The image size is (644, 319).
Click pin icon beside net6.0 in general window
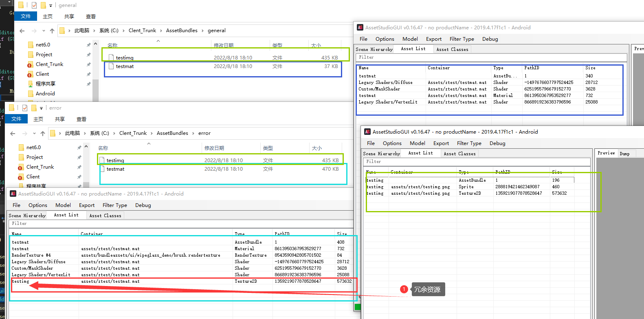pos(88,45)
